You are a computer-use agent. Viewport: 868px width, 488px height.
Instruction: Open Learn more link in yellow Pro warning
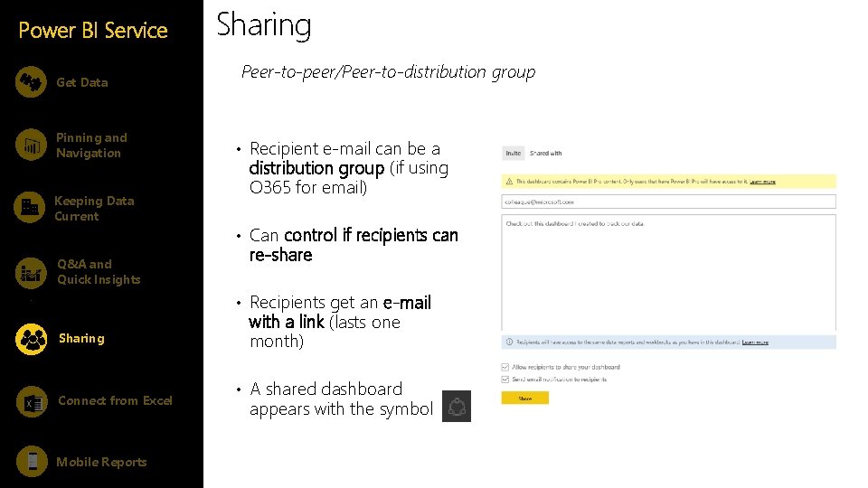click(x=762, y=182)
